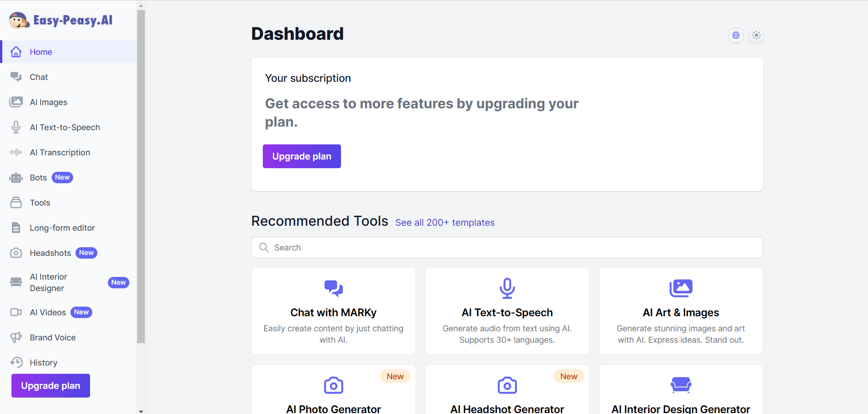This screenshot has width=868, height=414.
Task: Select the Long-form editor
Action: coord(62,228)
